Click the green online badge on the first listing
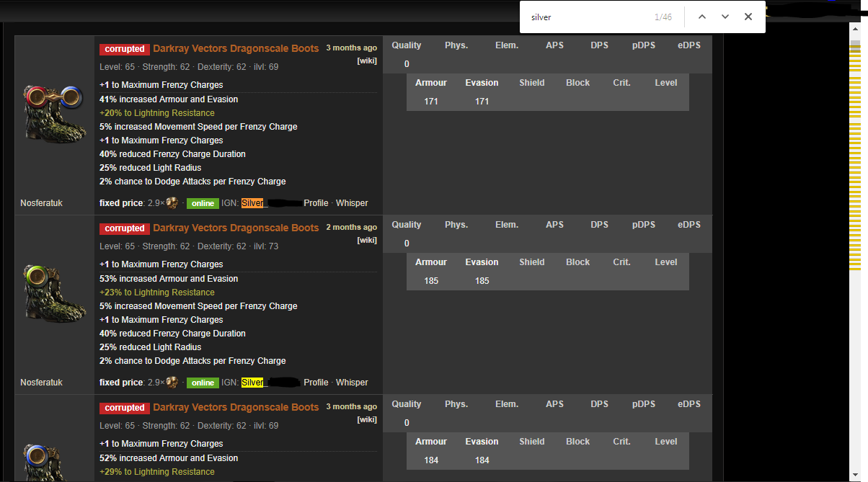 (x=203, y=203)
